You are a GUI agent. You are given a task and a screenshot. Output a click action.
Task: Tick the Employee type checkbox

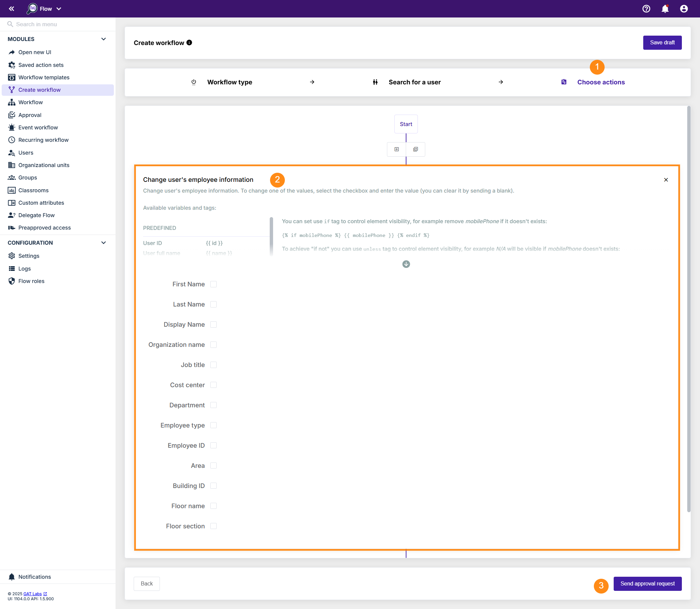213,425
